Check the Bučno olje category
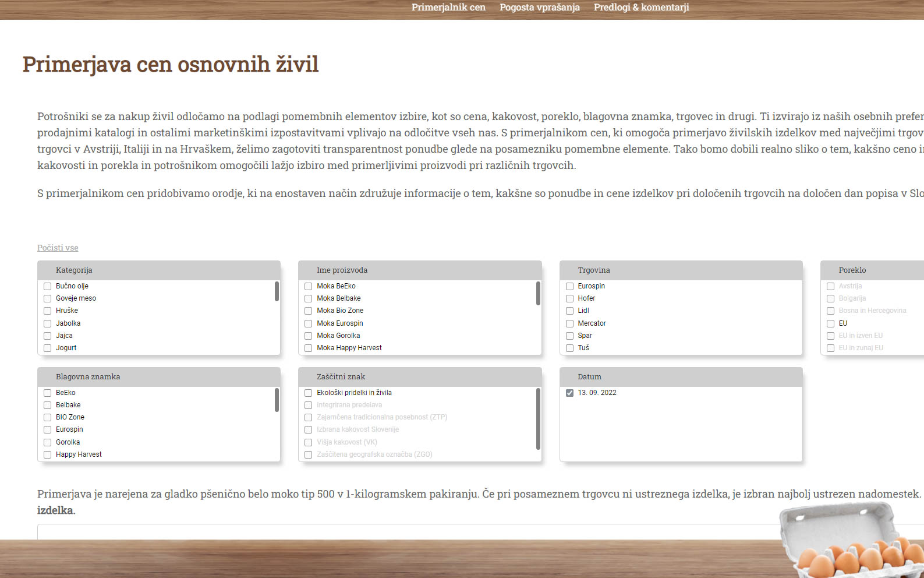Screen dimensions: 924x578 pos(48,286)
